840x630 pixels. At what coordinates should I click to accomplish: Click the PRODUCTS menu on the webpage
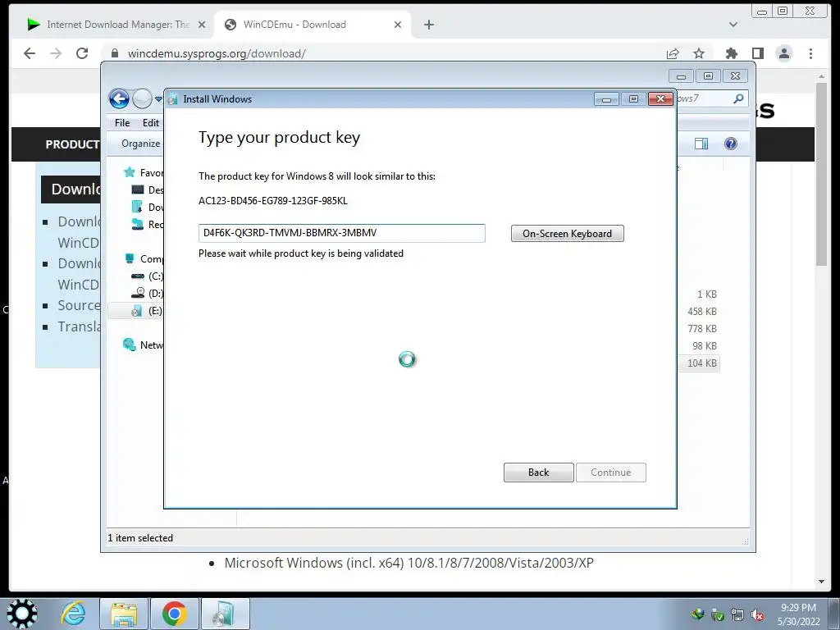pos(72,144)
